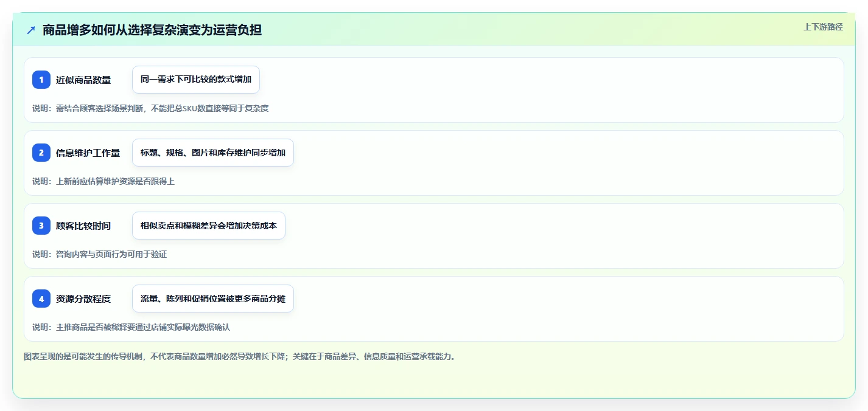Click the 标题、规格、图片和库存维护同步增加 chip
The height and width of the screenshot is (411, 868).
pyautogui.click(x=213, y=153)
